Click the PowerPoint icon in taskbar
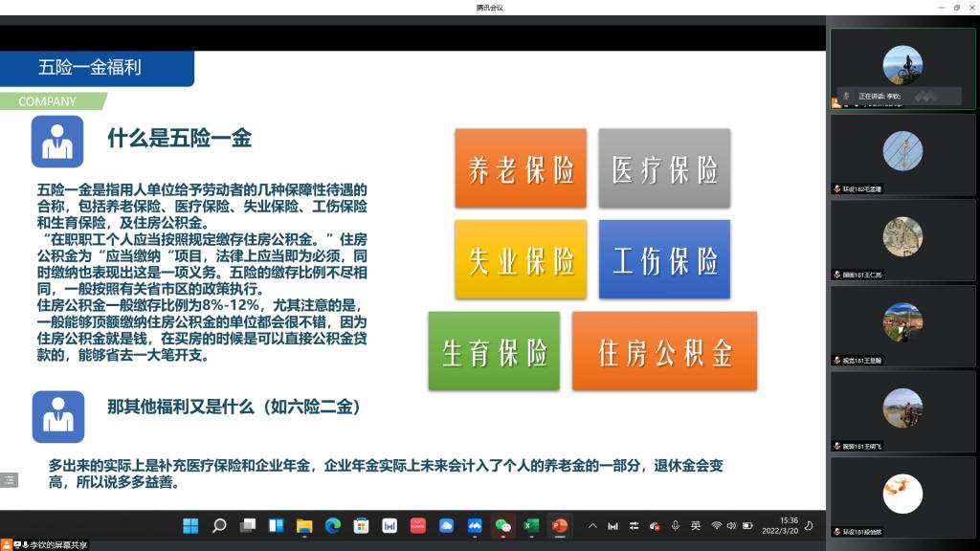The image size is (980, 551). tap(559, 525)
